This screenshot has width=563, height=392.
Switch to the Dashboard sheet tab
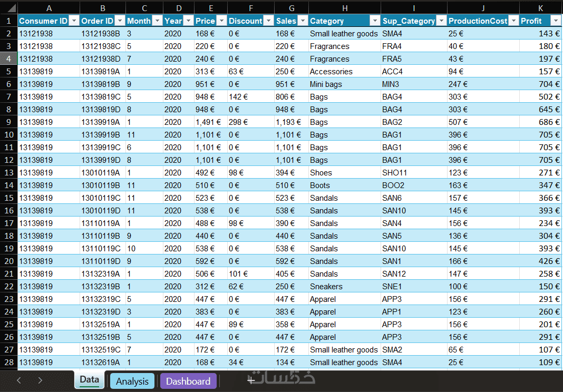click(188, 381)
